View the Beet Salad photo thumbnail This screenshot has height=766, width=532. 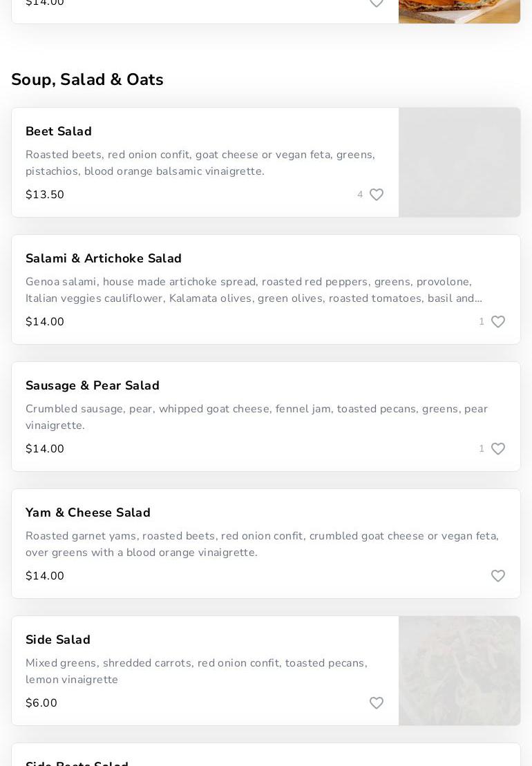459,162
